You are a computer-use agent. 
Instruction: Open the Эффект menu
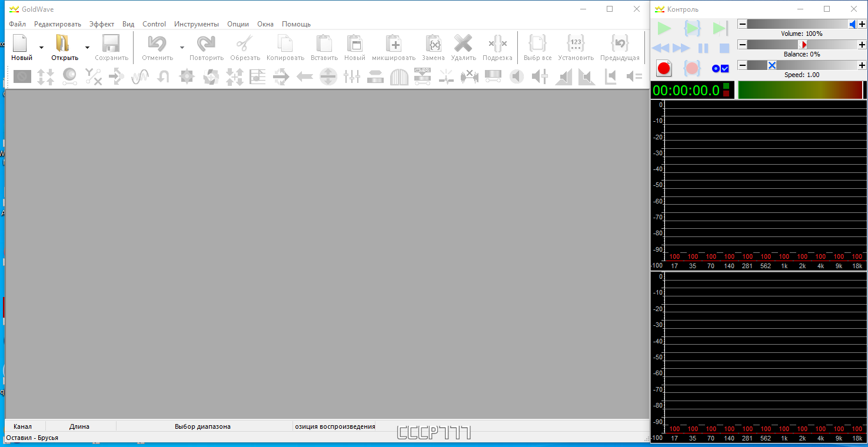[x=102, y=24]
